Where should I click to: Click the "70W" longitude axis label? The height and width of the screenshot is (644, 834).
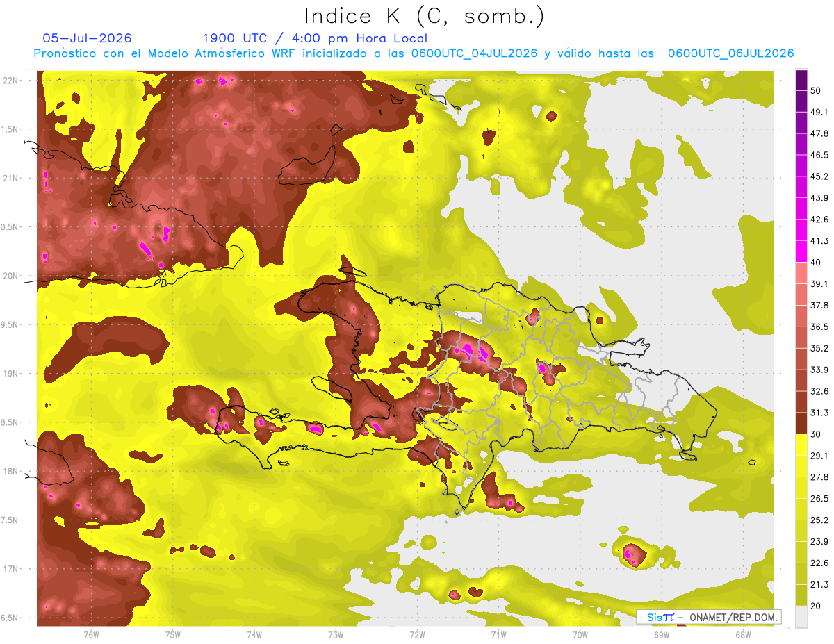click(580, 635)
